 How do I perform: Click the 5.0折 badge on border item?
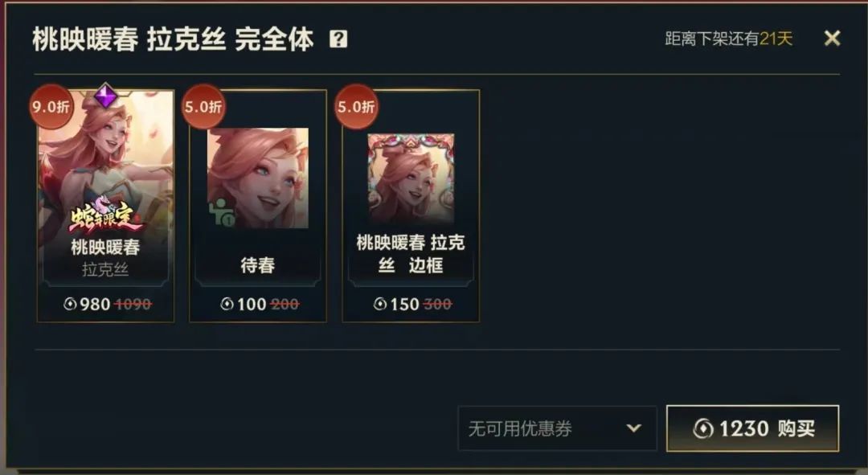[356, 106]
